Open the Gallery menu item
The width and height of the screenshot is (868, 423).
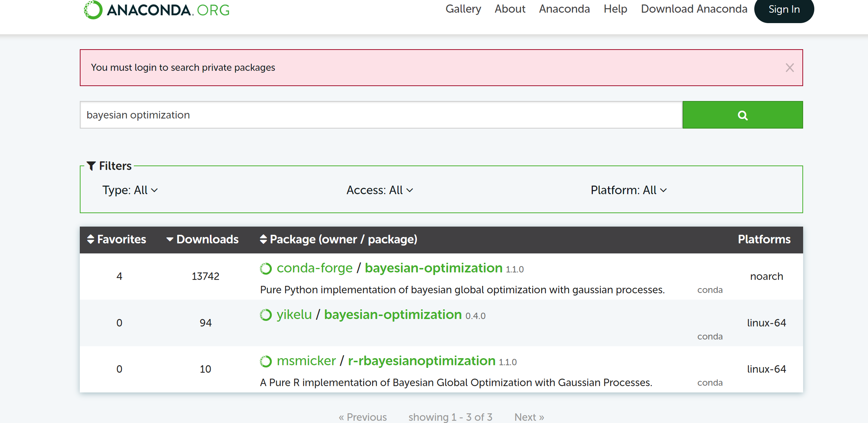pyautogui.click(x=463, y=9)
